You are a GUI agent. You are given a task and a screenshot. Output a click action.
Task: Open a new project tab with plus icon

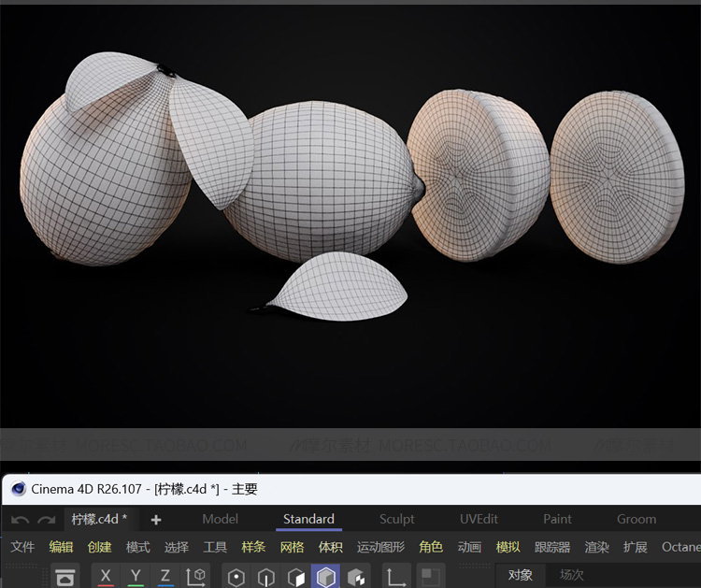tap(156, 520)
